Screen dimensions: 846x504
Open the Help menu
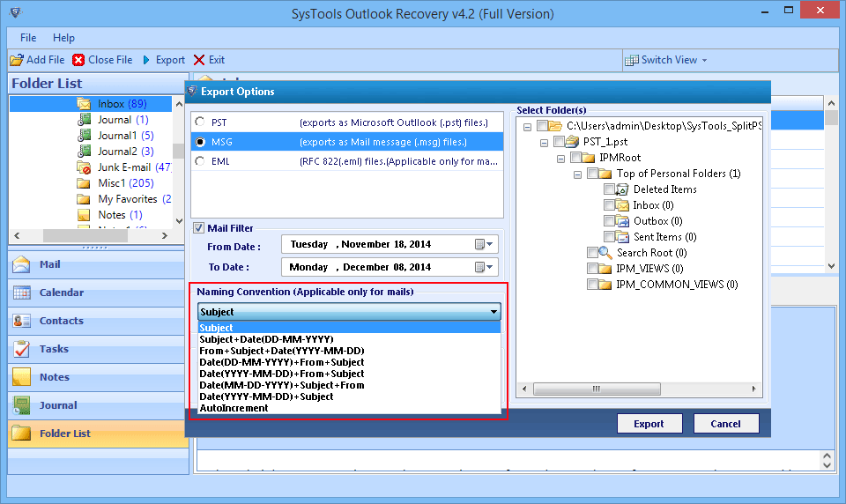point(63,38)
